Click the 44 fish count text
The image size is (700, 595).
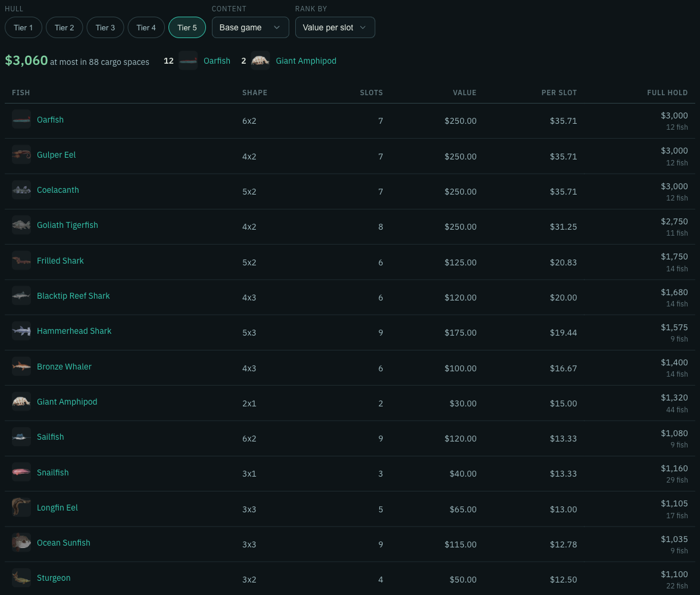(677, 409)
